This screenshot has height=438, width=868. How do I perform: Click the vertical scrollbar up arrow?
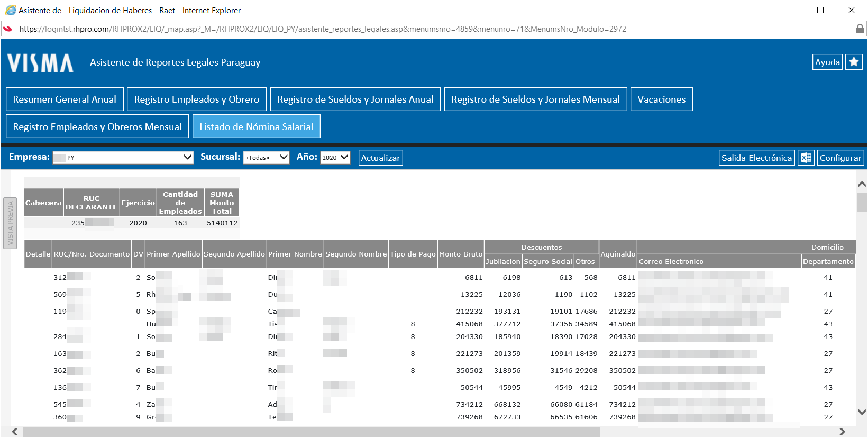pos(862,184)
